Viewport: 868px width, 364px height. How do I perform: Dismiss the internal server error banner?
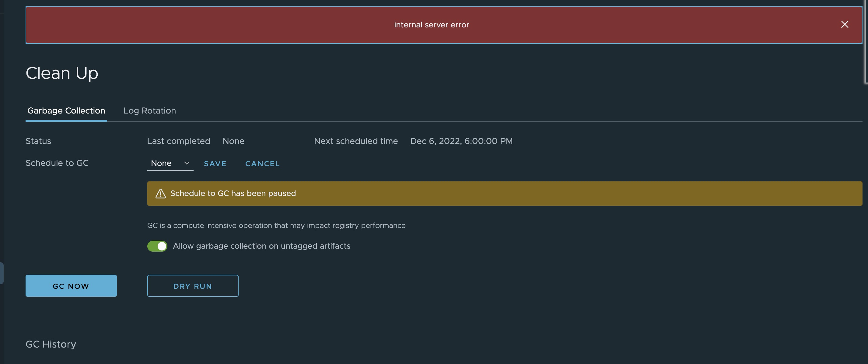click(845, 24)
